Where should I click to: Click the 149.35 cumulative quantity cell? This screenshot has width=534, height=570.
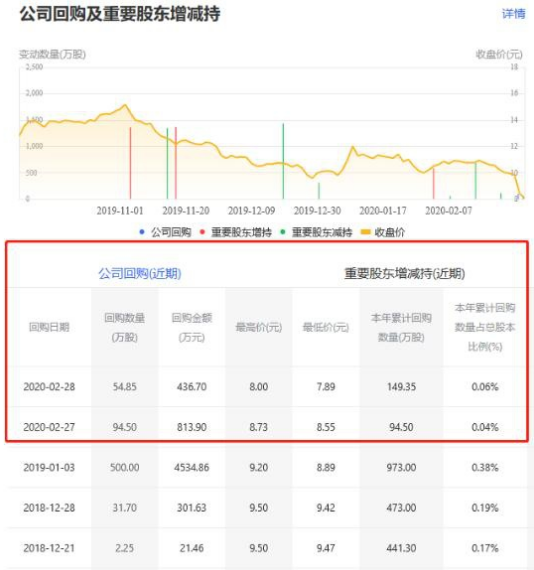point(401,386)
